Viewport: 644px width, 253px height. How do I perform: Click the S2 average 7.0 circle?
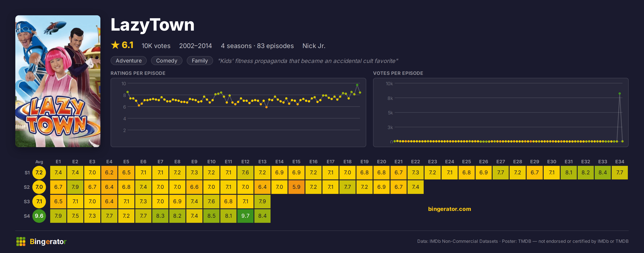click(39, 187)
